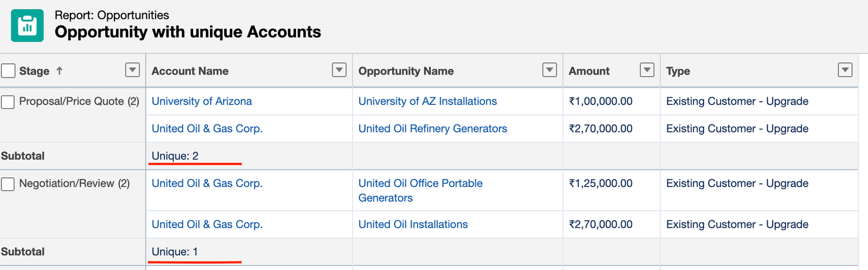
Task: Open the United Oil Installations opportunity
Action: 413,224
